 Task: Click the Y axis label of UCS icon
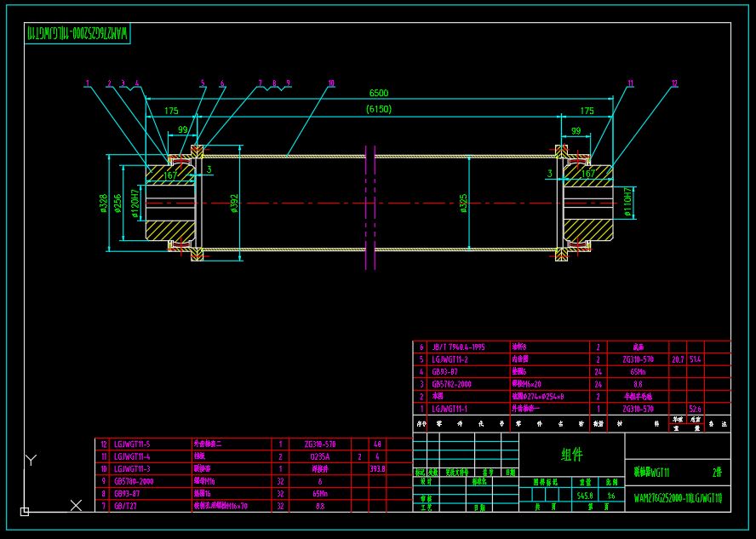tap(31, 460)
